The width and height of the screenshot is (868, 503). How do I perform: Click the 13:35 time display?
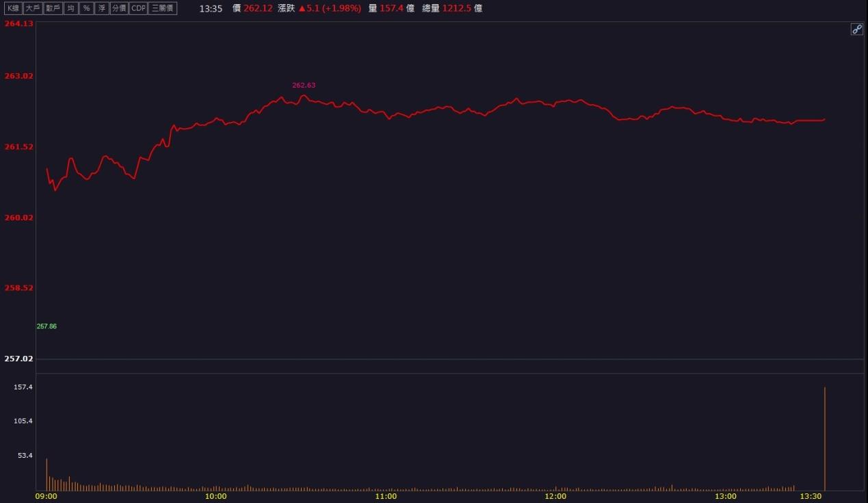[x=211, y=9]
